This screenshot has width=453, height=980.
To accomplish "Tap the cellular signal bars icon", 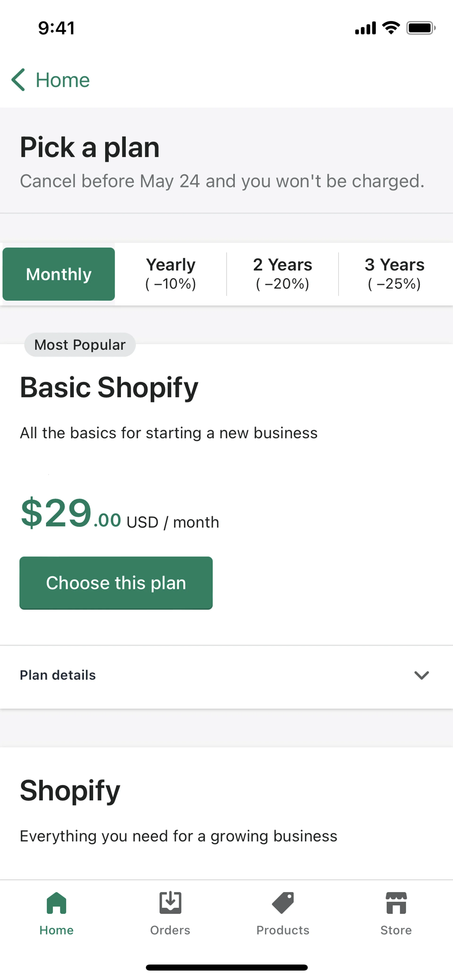I will pos(365,29).
